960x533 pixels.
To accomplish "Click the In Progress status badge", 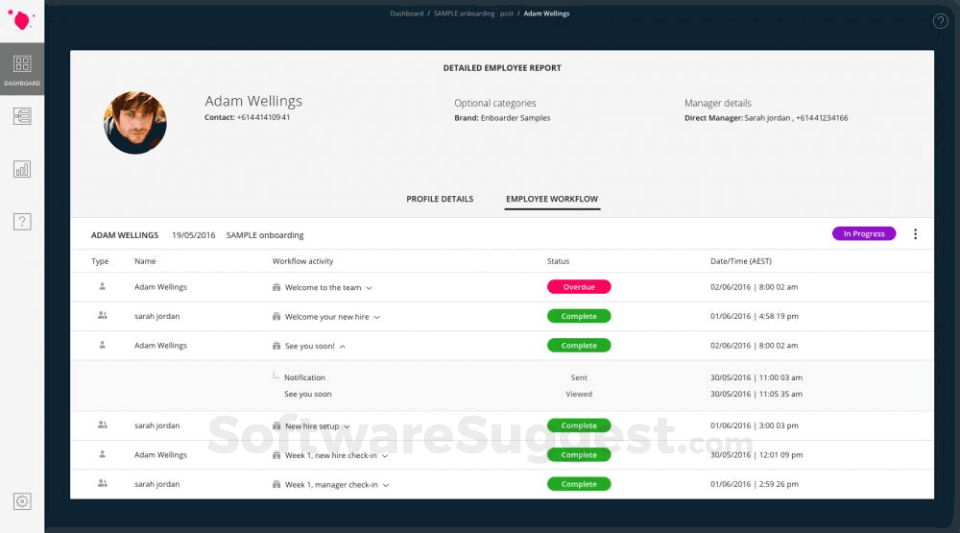I will pyautogui.click(x=864, y=234).
